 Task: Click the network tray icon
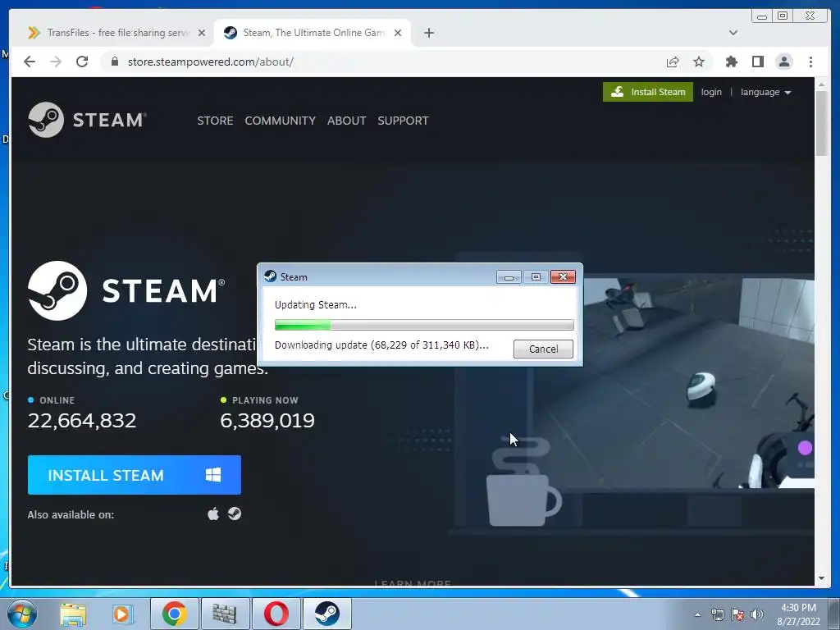tap(717, 614)
